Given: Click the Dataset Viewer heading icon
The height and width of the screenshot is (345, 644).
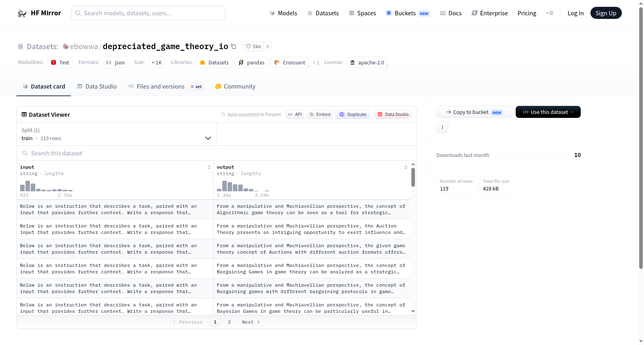Looking at the screenshot, I should pos(24,115).
